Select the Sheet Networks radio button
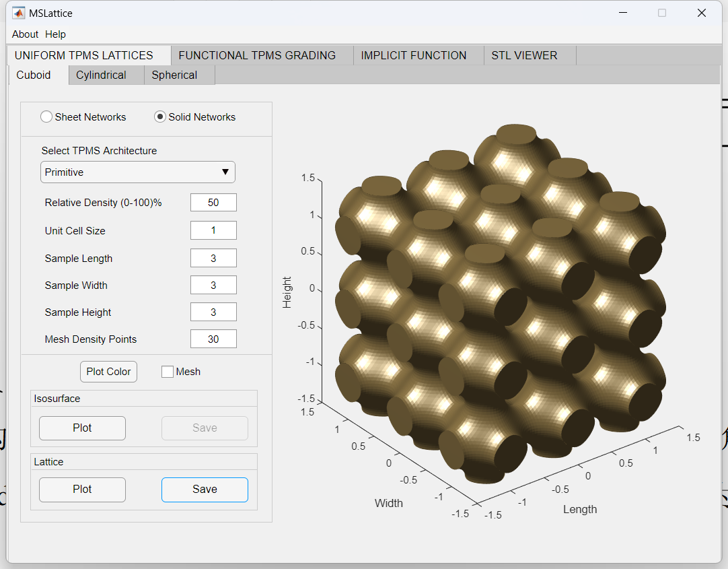This screenshot has height=569, width=728. coord(46,117)
